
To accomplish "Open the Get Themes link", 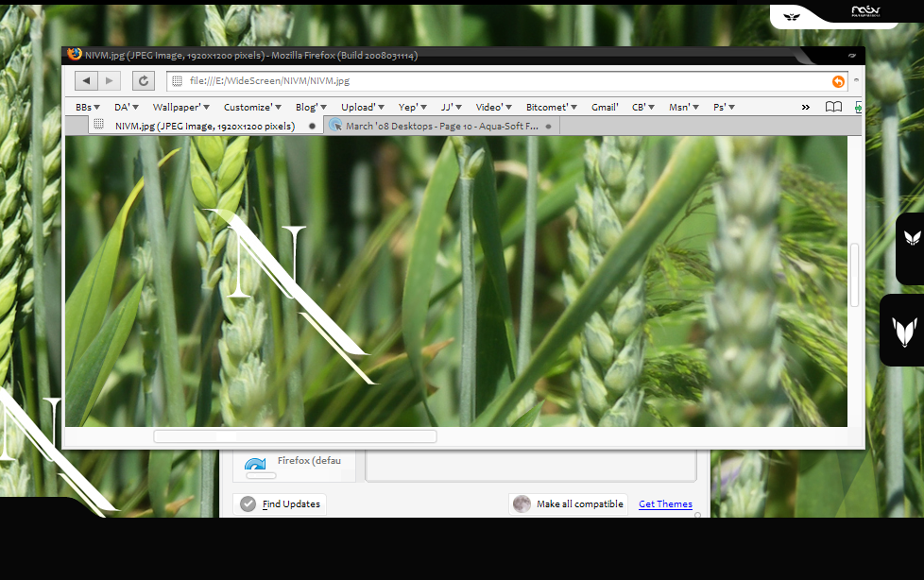I will click(x=665, y=504).
